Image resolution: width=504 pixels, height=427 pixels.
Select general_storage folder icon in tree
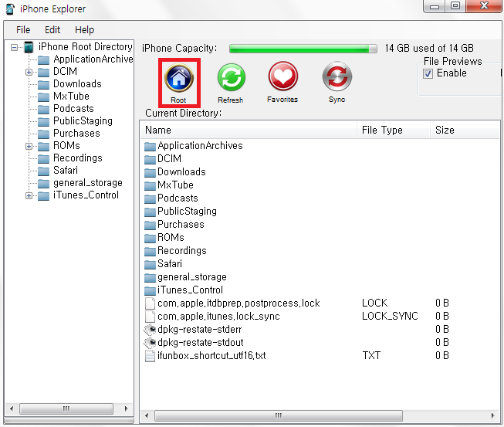43,183
